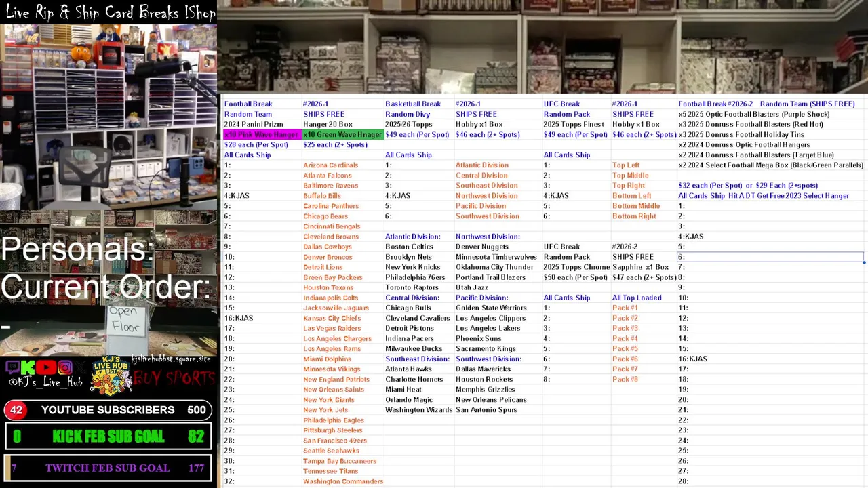Click the highlighted '6:' active cell

(770, 257)
